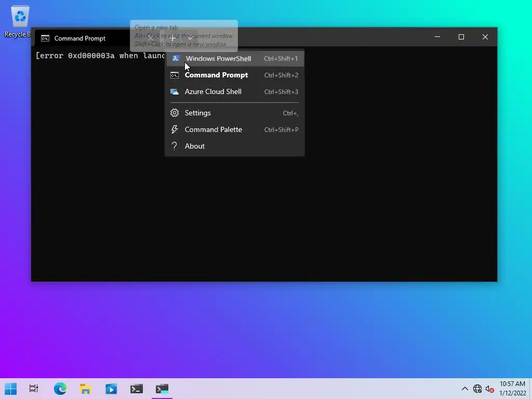Image resolution: width=532 pixels, height=399 pixels.
Task: Open the volume tray icon
Action: point(489,389)
